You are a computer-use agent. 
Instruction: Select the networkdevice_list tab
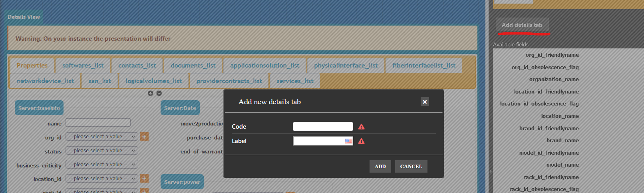(x=45, y=81)
